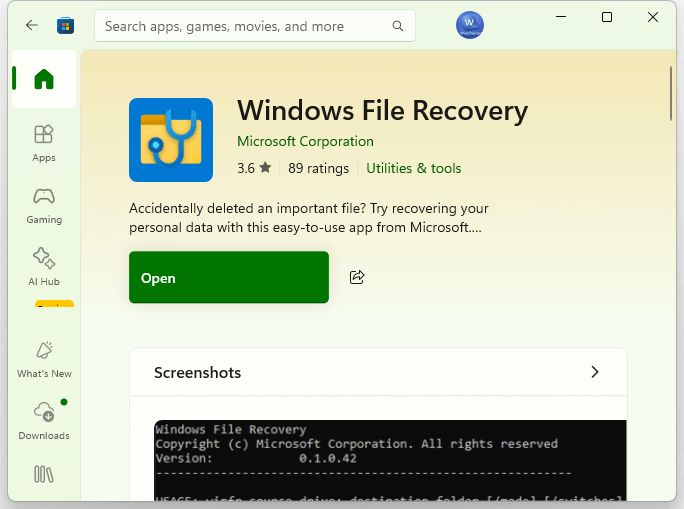Click the Microsoft Store logo icon
The image size is (684, 509).
pos(65,26)
